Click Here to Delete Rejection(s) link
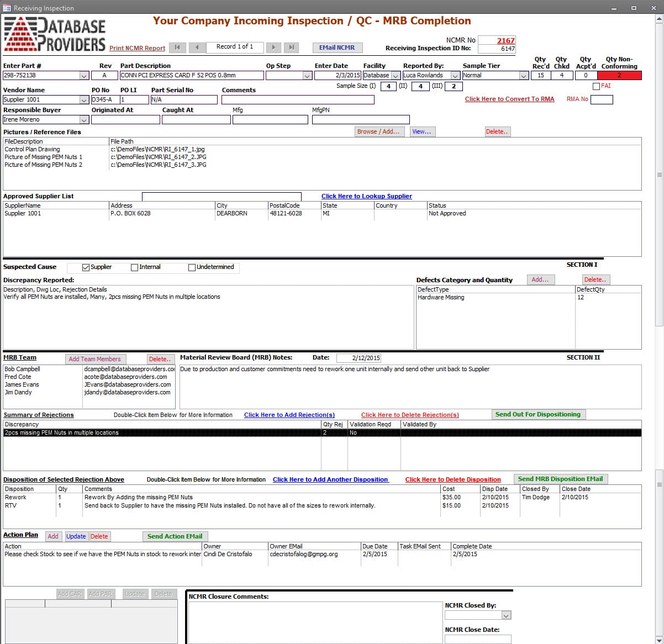 [x=410, y=415]
